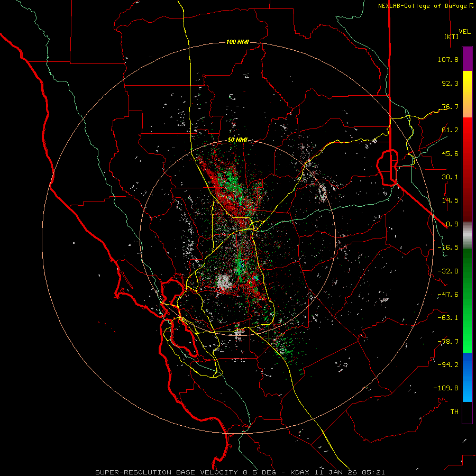Screen dimensions: 476x476
Task: Pick the black TH segment of the color bar
Action: (x=467, y=413)
